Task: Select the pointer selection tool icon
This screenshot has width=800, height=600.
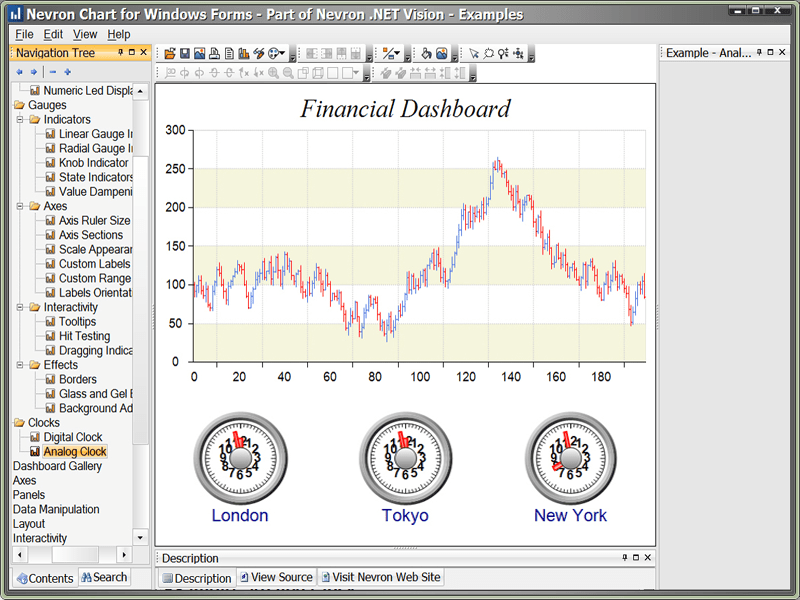Action: [x=474, y=52]
